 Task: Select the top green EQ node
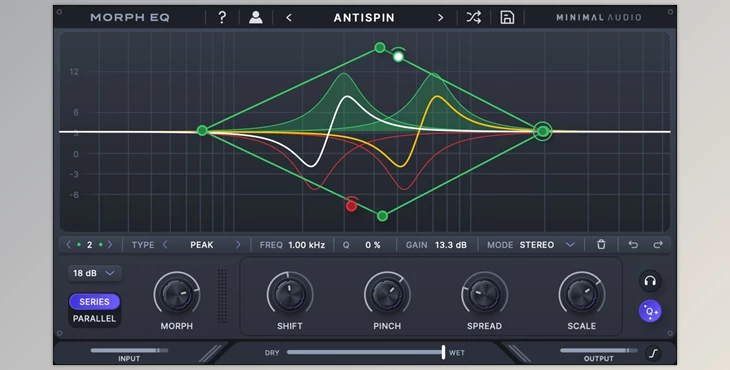380,47
